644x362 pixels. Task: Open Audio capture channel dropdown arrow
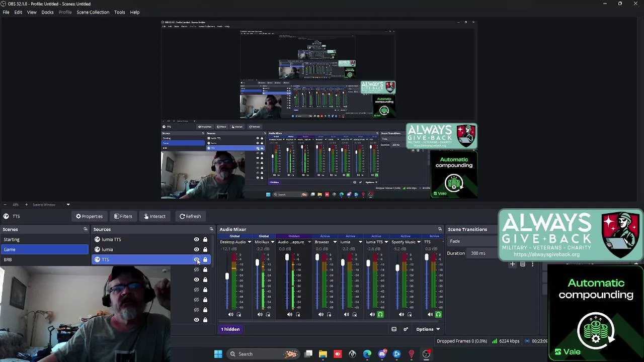(x=309, y=242)
